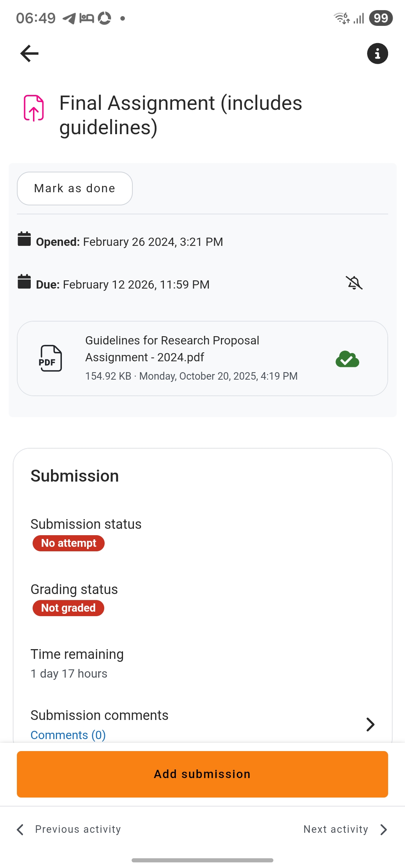
Task: Select Next activity navigation label
Action: click(x=336, y=829)
